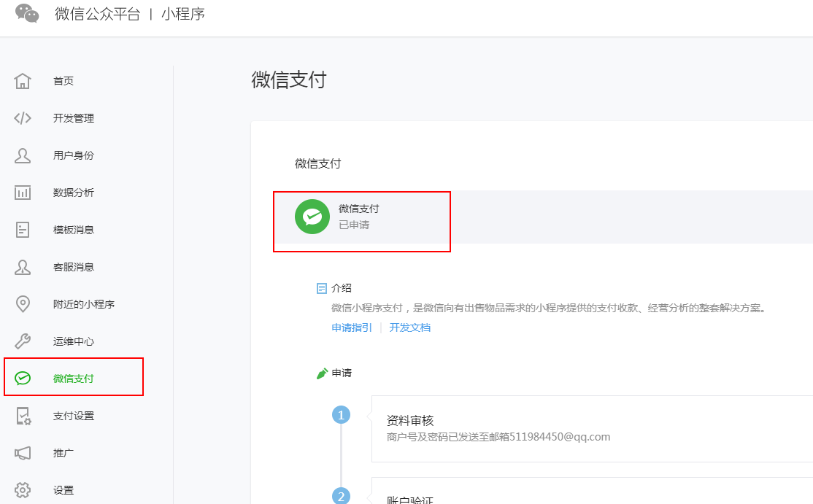
Task: Select the 微信支付 sidebar item
Action: coord(74,379)
